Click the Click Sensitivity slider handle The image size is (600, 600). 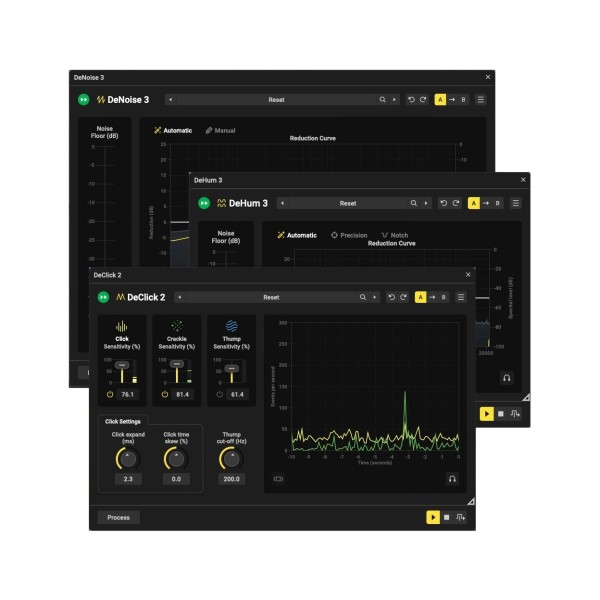tap(122, 365)
